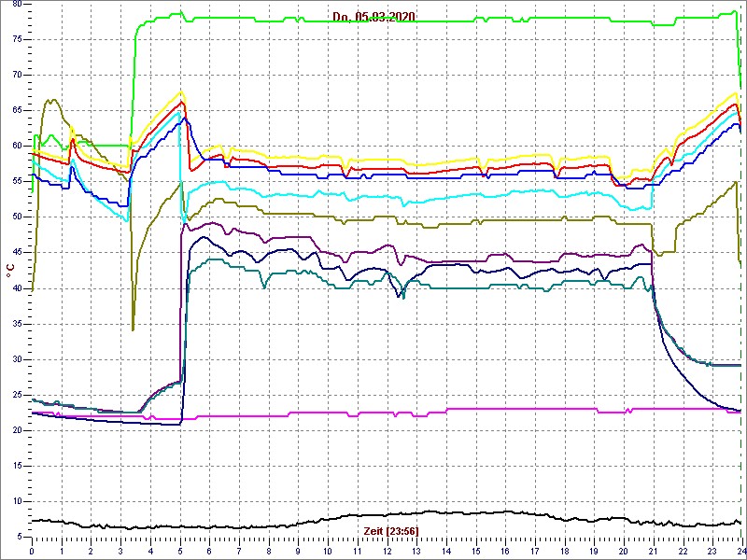The height and width of the screenshot is (560, 747).
Task: Click the dashed green time cursor line
Action: [x=741, y=272]
